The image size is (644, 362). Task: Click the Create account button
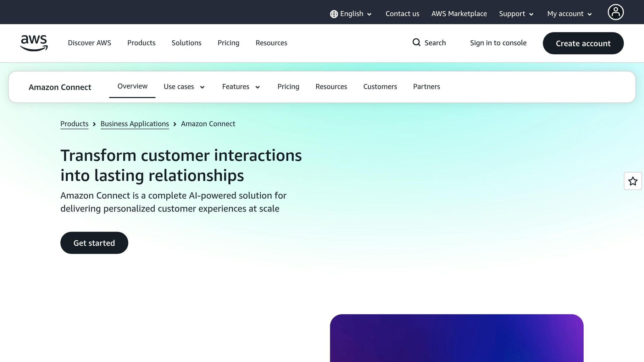[583, 43]
